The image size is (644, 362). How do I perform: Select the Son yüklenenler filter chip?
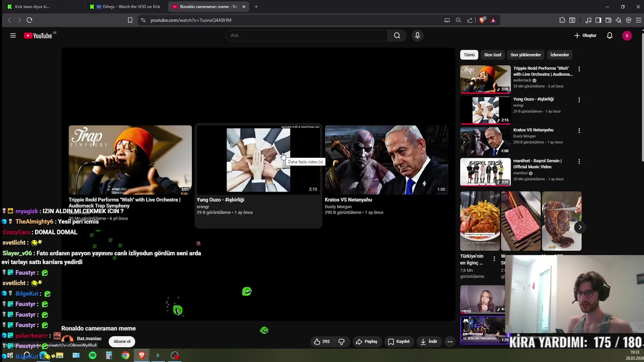coord(526,55)
